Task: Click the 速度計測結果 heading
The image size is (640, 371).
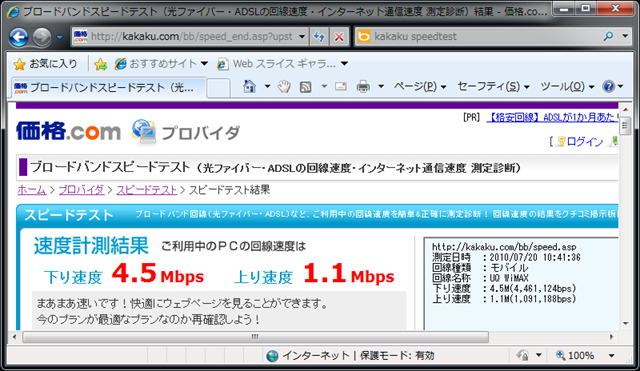Action: tap(91, 246)
